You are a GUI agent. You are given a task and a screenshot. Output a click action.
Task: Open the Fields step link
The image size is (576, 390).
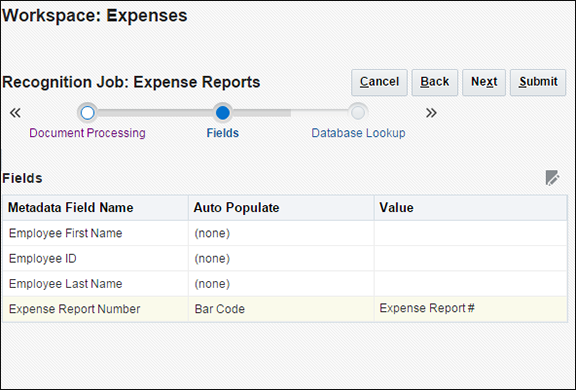pyautogui.click(x=223, y=133)
